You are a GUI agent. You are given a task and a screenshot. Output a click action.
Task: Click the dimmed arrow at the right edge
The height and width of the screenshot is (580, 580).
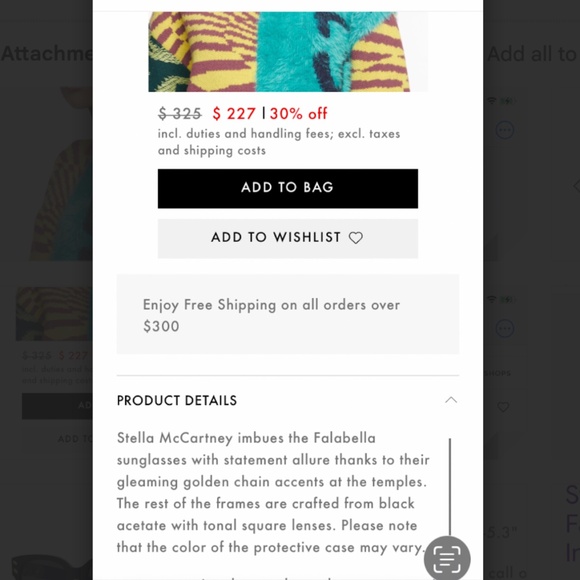coord(576,185)
